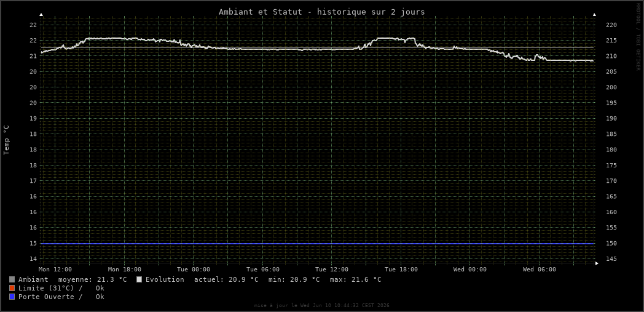This screenshot has height=312, width=644.
Task: Select the 'Tue 12:00' time axis label
Action: point(332,270)
